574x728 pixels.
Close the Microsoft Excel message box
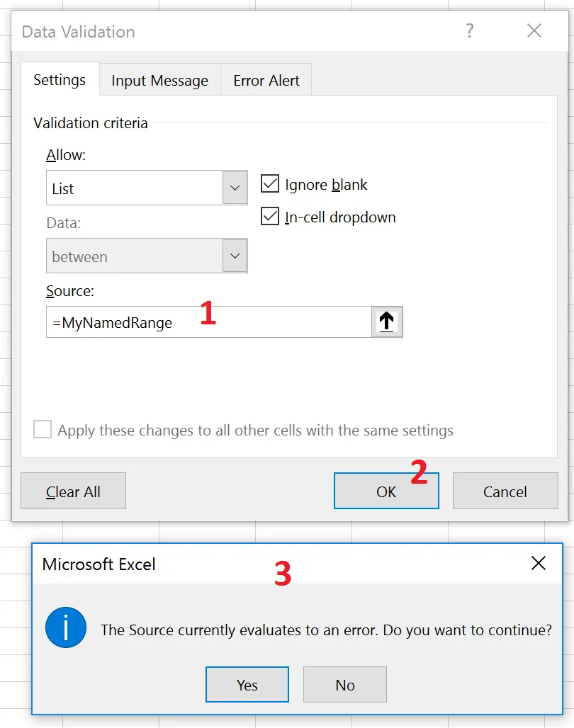tap(539, 564)
